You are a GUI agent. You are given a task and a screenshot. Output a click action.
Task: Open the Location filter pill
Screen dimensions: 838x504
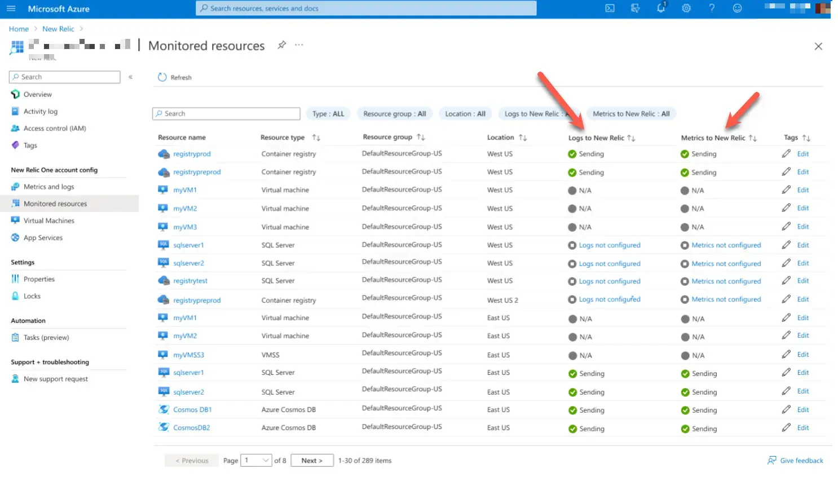(465, 114)
